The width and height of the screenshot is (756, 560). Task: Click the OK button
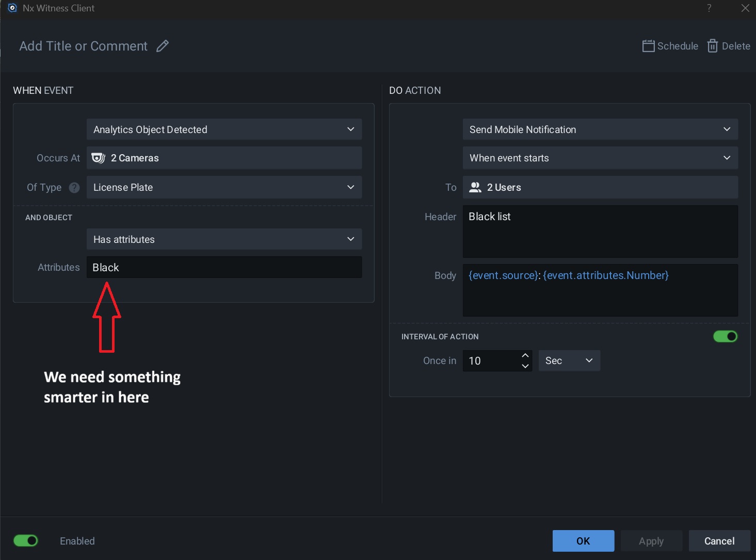(x=583, y=541)
